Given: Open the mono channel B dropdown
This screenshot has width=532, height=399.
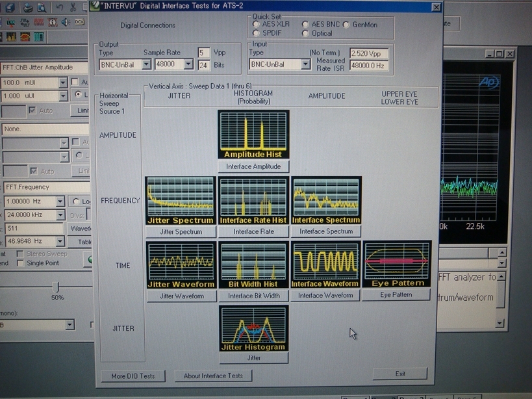Looking at the screenshot, I should pyautogui.click(x=70, y=325).
